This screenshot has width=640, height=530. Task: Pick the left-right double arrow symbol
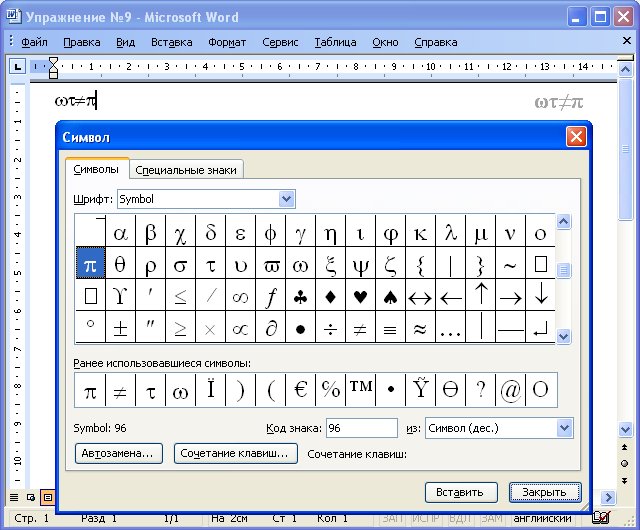point(420,295)
